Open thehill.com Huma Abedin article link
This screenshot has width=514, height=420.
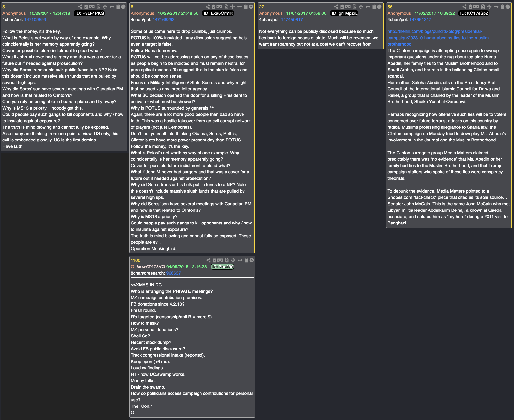(439, 38)
